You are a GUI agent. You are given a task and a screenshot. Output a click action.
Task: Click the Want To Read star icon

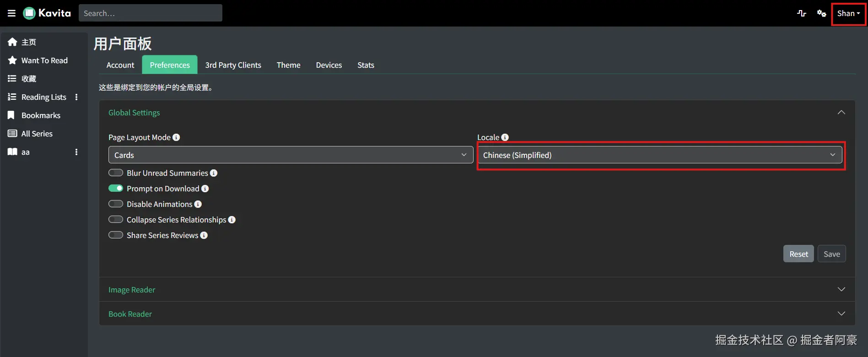tap(12, 60)
